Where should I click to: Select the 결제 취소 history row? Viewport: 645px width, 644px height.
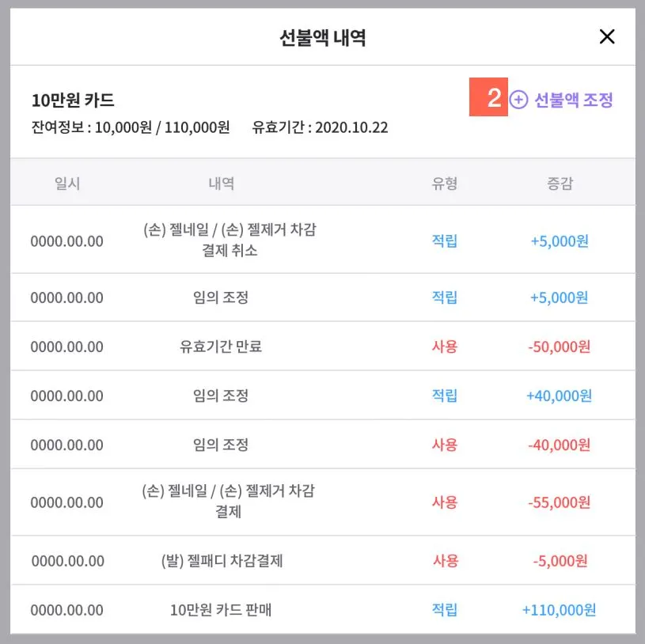(323, 240)
